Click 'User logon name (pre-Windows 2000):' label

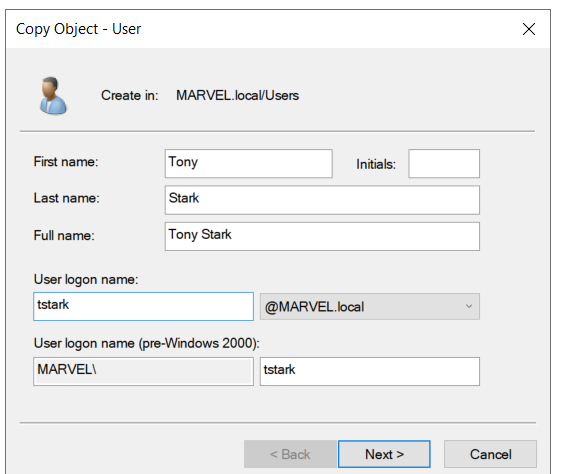click(147, 343)
